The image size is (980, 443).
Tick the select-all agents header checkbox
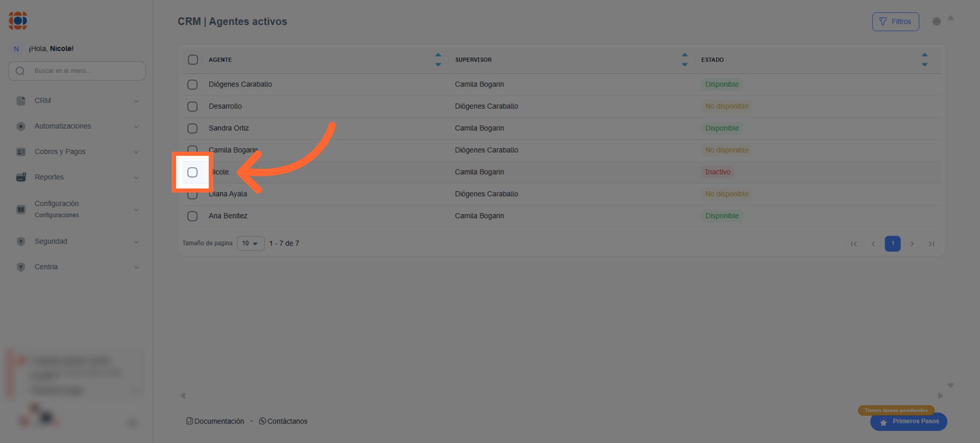pos(193,60)
